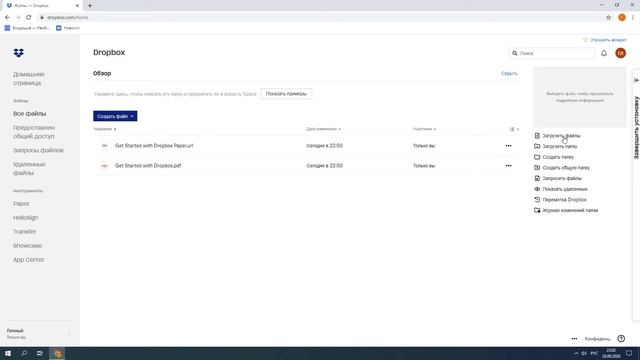This screenshot has height=360, width=640.
Task: Sort by the Name column header
Action: [105, 129]
